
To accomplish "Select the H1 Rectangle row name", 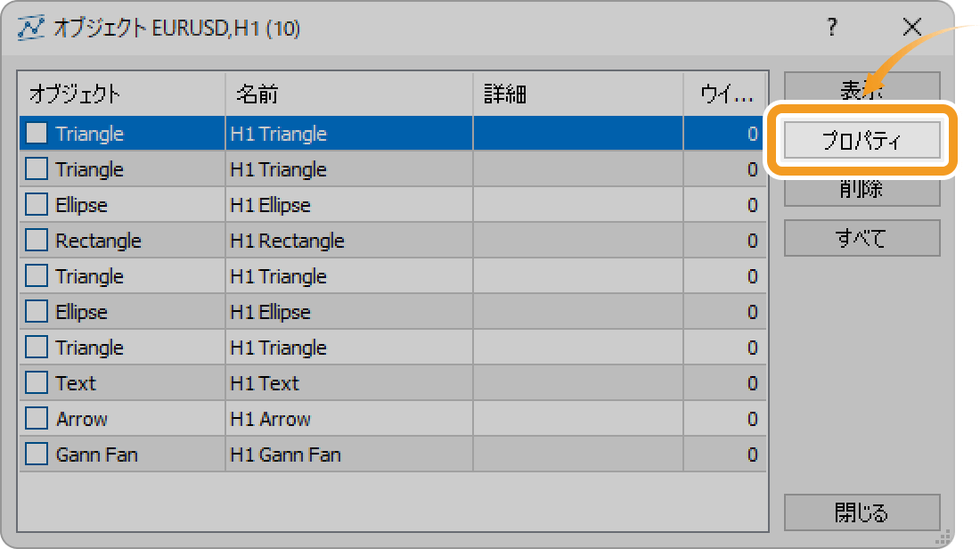I will click(287, 241).
